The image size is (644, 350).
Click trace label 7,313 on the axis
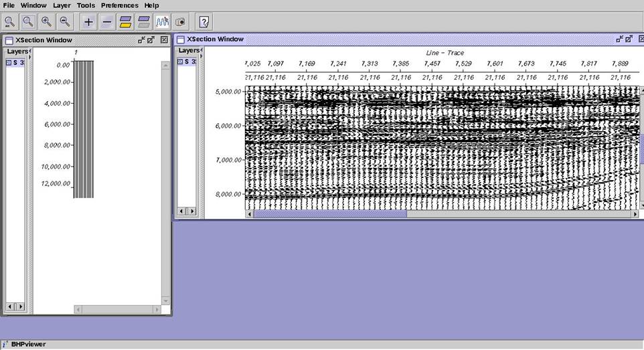tap(370, 64)
